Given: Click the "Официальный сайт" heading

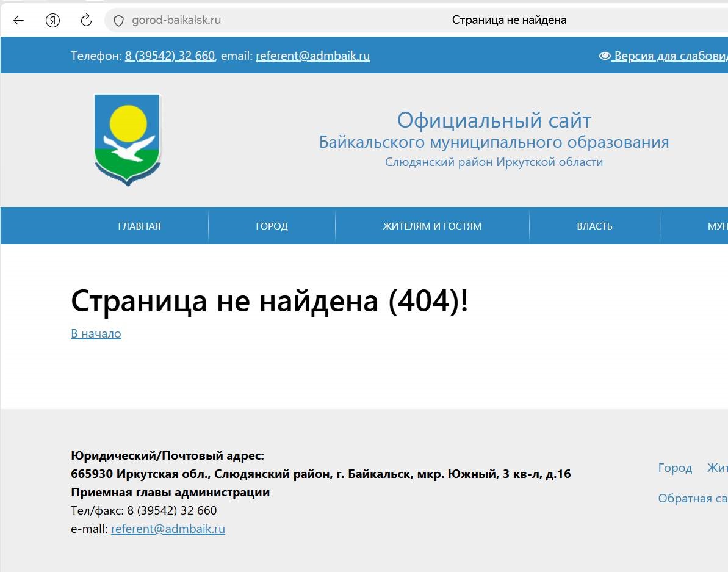Looking at the screenshot, I should 494,120.
